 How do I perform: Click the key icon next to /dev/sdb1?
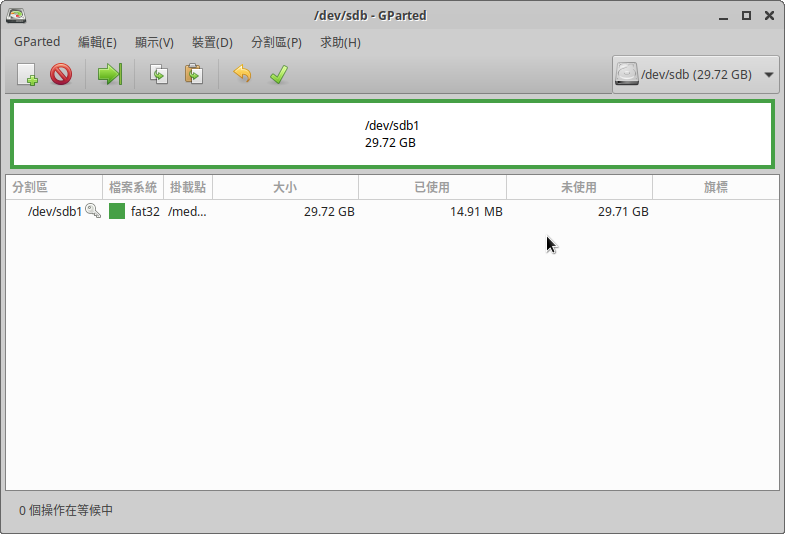[93, 211]
